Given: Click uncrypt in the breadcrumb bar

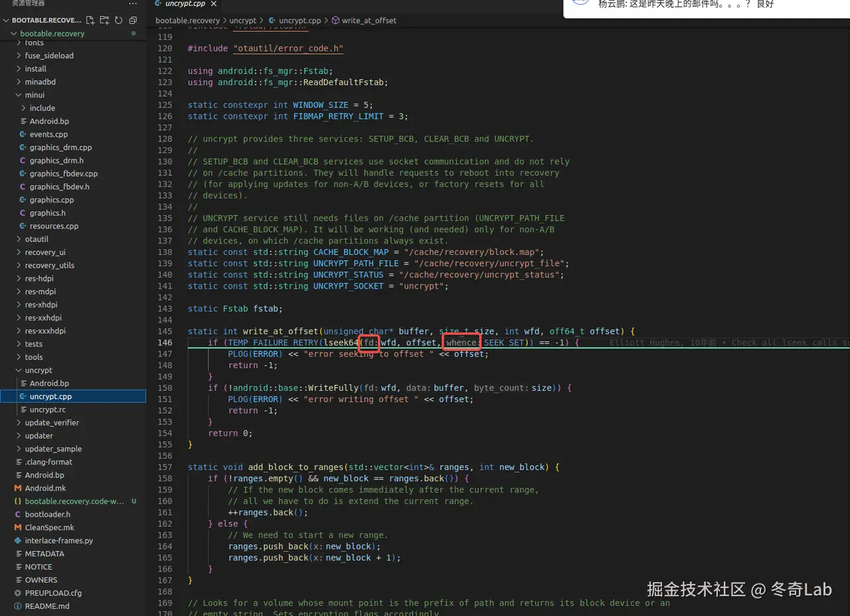Looking at the screenshot, I should click(244, 20).
